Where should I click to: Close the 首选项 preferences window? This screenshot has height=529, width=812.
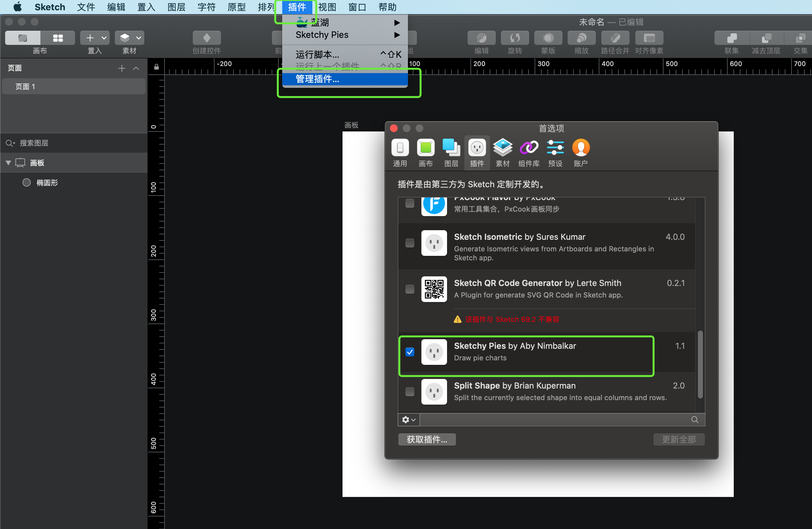pyautogui.click(x=394, y=128)
